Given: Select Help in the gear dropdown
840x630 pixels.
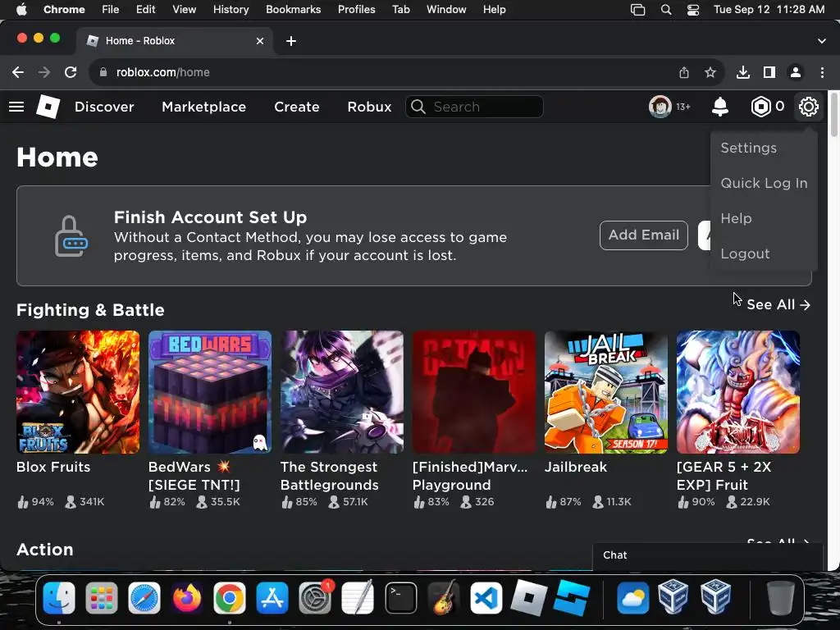Looking at the screenshot, I should coord(736,218).
